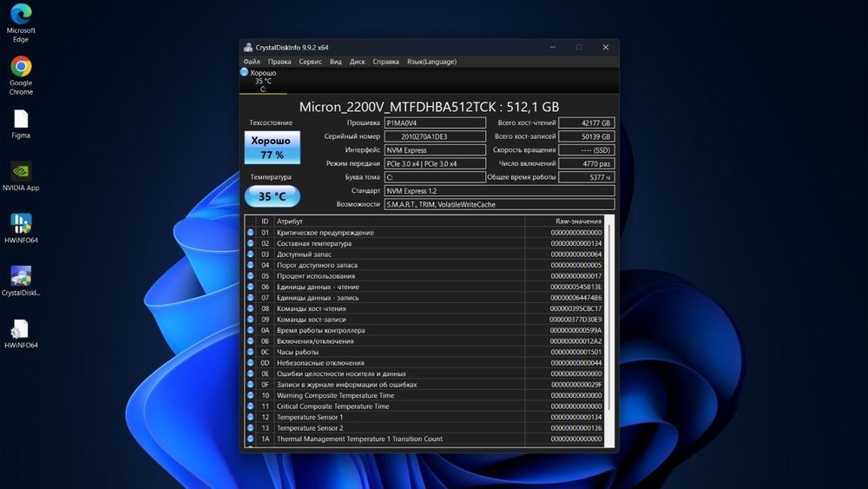Select row Warning Composite Temperature Time
Screen dimensions: 868x489
point(424,395)
